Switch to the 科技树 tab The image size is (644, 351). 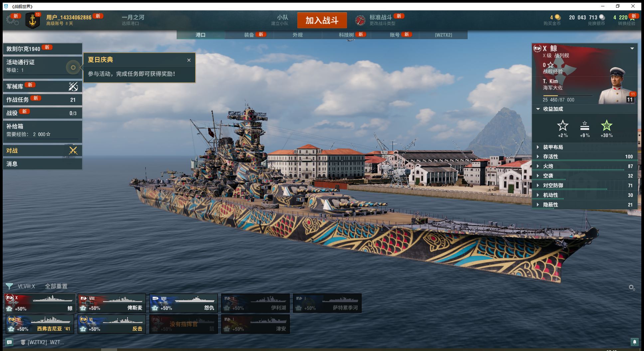click(346, 35)
